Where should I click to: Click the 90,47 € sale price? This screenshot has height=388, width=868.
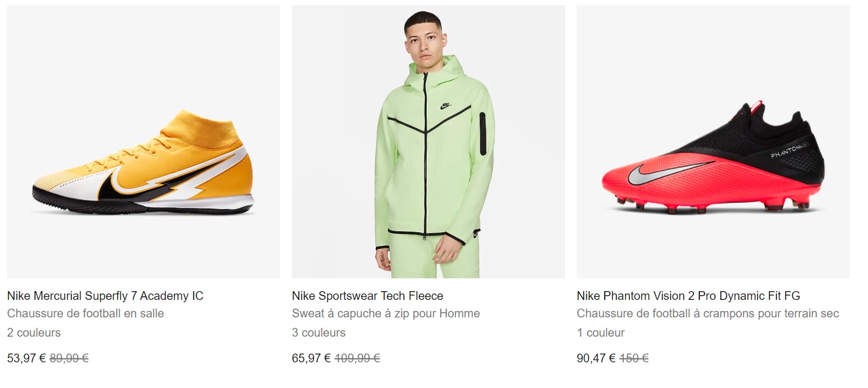(596, 358)
